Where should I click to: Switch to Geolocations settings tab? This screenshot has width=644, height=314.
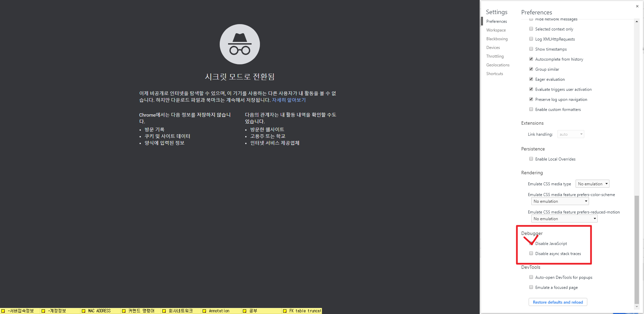[498, 65]
